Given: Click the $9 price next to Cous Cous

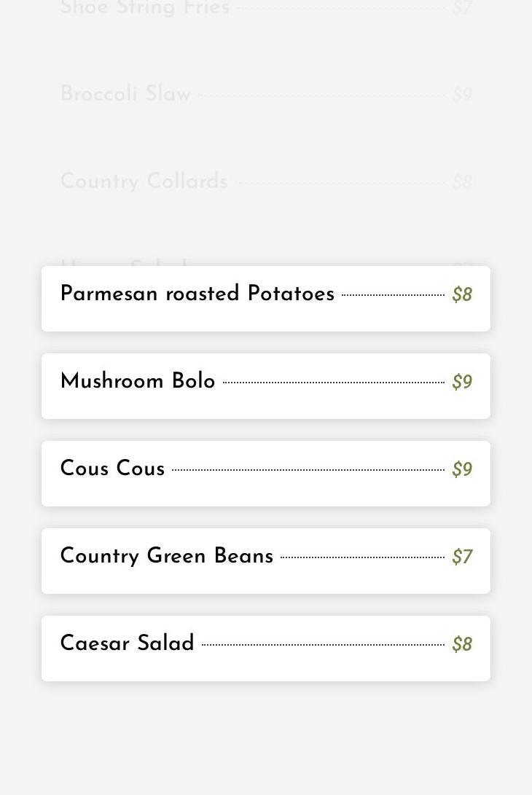Looking at the screenshot, I should [x=462, y=469].
